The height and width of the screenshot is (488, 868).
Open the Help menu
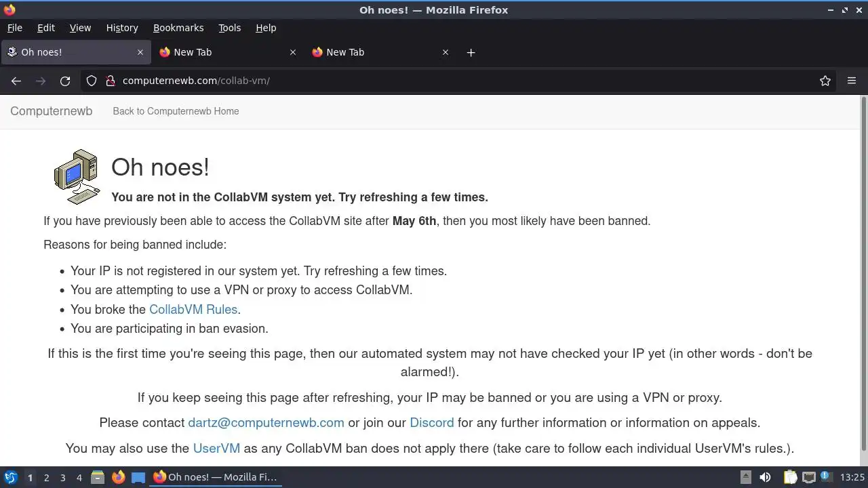pyautogui.click(x=266, y=28)
